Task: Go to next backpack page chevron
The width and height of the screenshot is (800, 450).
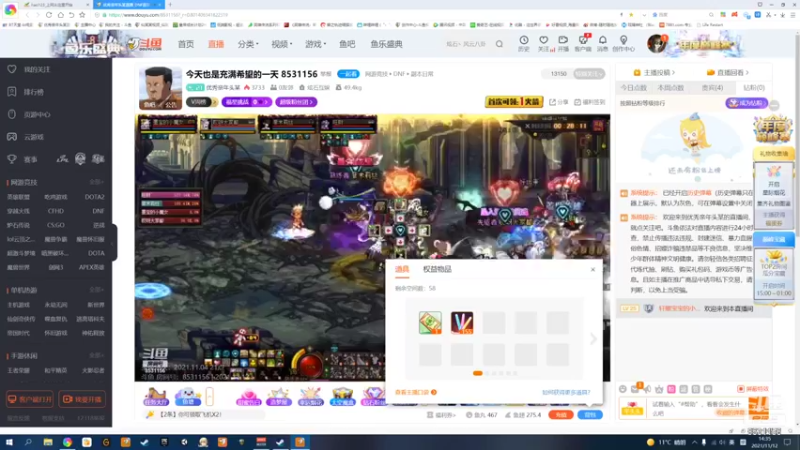Action: pos(593,339)
